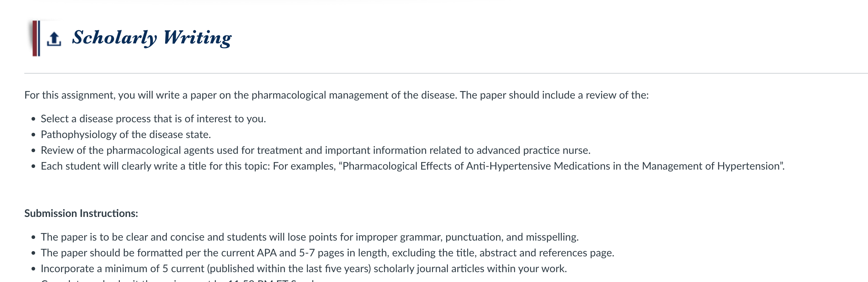Click the APA formatting requirement bullet
868x282 pixels.
(x=328, y=253)
